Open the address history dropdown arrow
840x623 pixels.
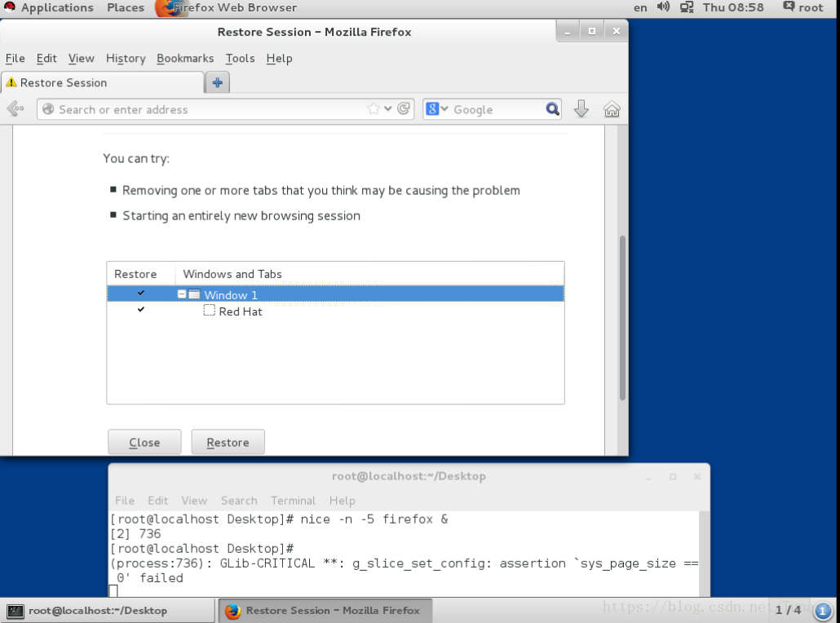click(388, 108)
